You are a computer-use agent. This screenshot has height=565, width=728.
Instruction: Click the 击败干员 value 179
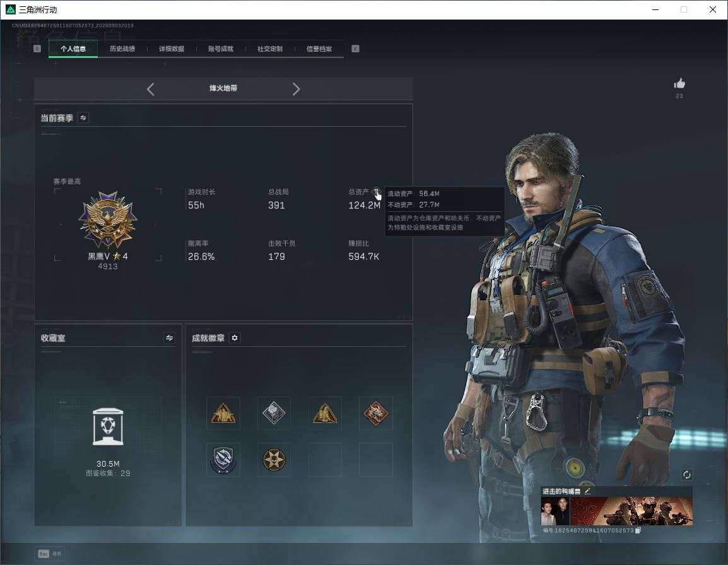coord(276,256)
